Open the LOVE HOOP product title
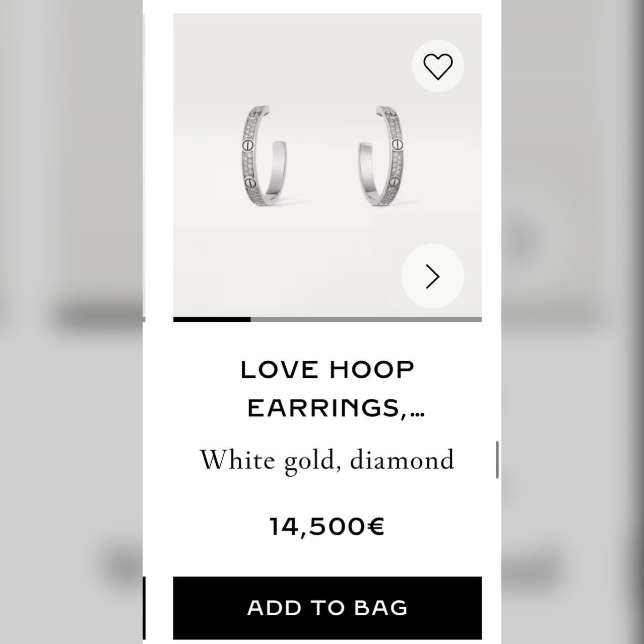This screenshot has height=644, width=644. pos(327,370)
